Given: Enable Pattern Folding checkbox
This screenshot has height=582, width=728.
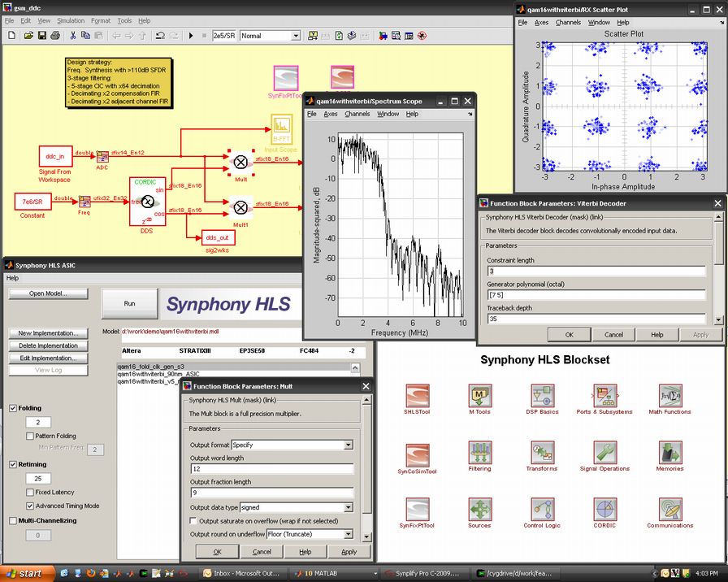Looking at the screenshot, I should point(30,436).
